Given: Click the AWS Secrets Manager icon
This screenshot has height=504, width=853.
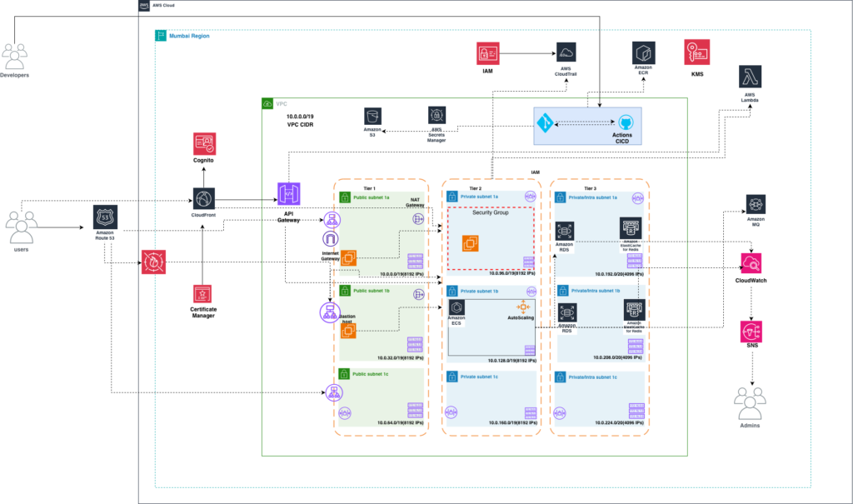Looking at the screenshot, I should (x=436, y=116).
